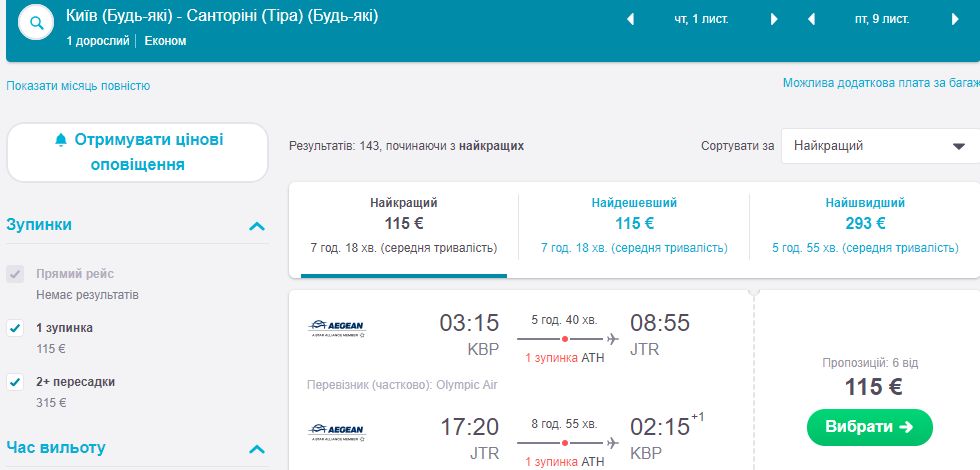Viewport: 980px width, 470px height.
Task: Go to previous return date arrow
Action: [x=811, y=19]
